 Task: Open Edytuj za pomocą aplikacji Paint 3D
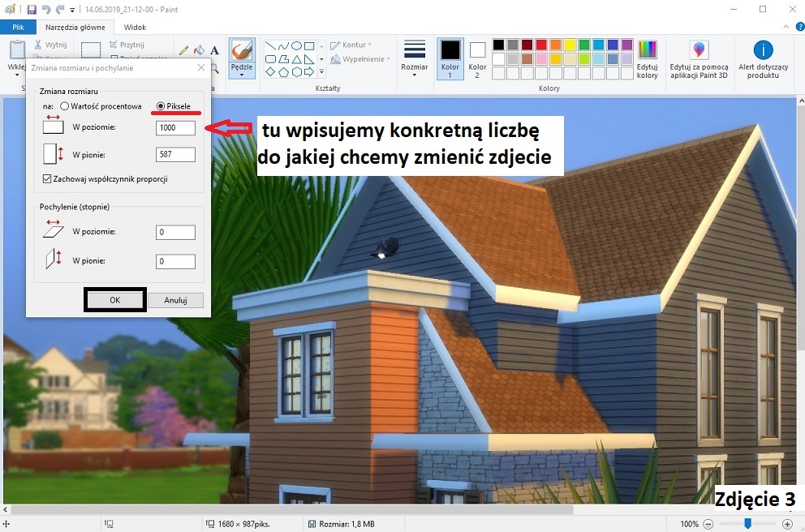[x=699, y=59]
